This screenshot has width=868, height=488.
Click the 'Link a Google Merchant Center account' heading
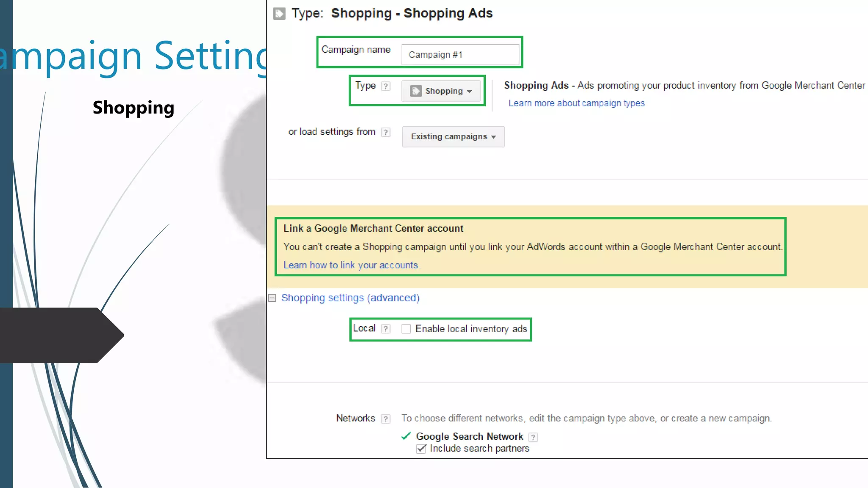pyautogui.click(x=373, y=228)
